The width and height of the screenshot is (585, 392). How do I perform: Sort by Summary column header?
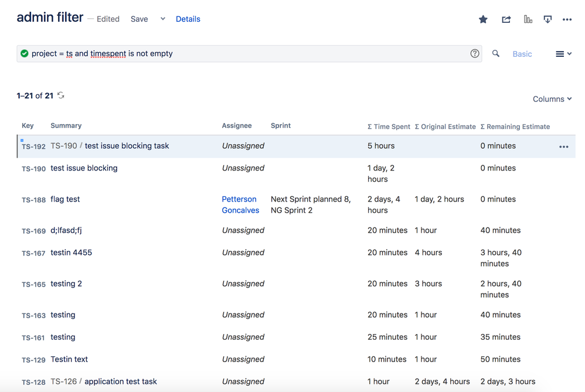(66, 125)
